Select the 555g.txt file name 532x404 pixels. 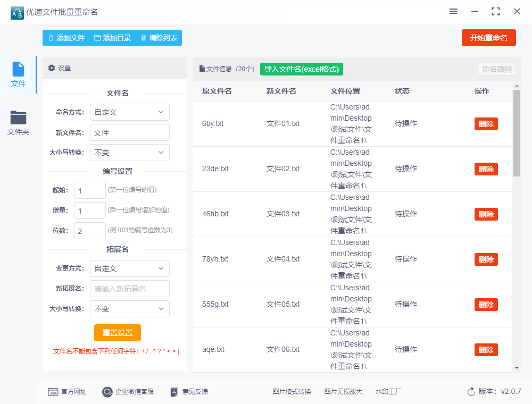tap(215, 305)
